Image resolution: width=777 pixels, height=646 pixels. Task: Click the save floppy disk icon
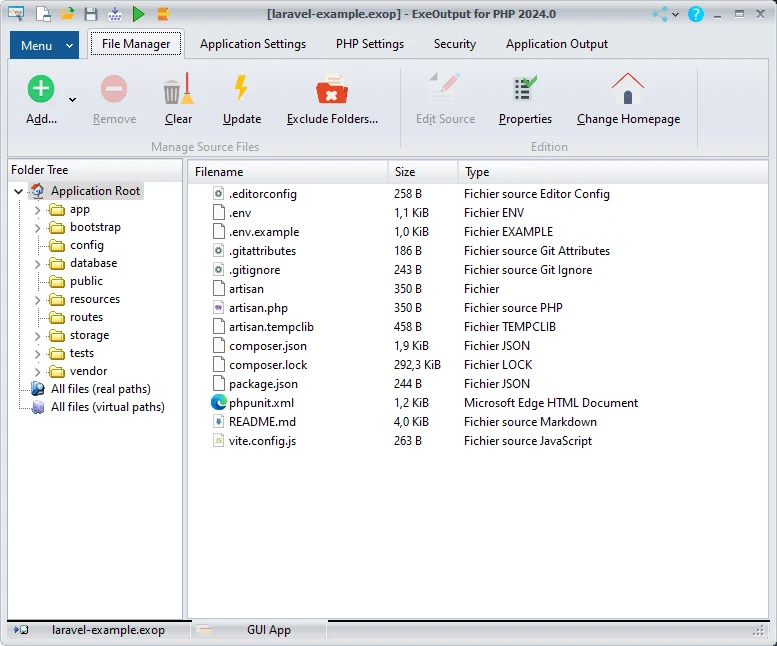tap(91, 14)
